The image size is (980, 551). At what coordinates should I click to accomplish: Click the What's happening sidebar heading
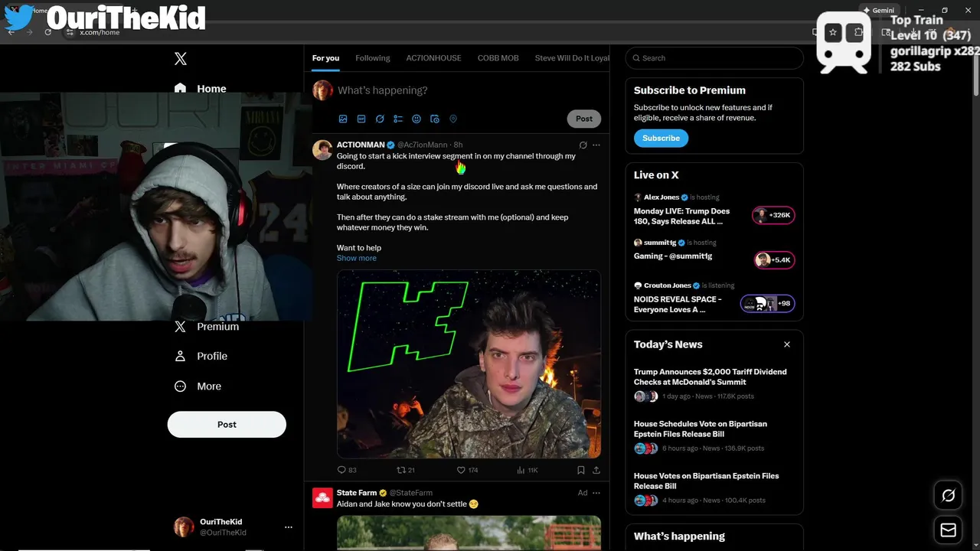click(x=679, y=536)
